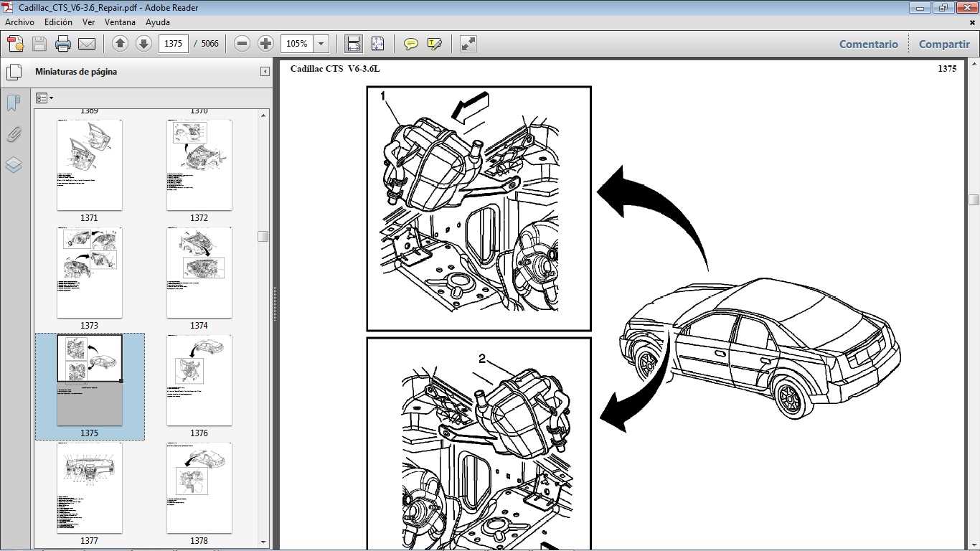Print the document using printer icon

click(63, 44)
